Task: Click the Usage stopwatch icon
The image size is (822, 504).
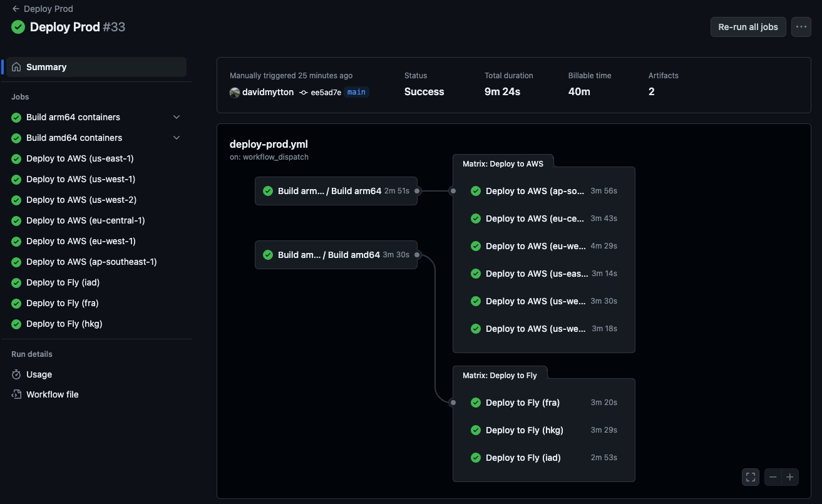Action: [x=16, y=374]
